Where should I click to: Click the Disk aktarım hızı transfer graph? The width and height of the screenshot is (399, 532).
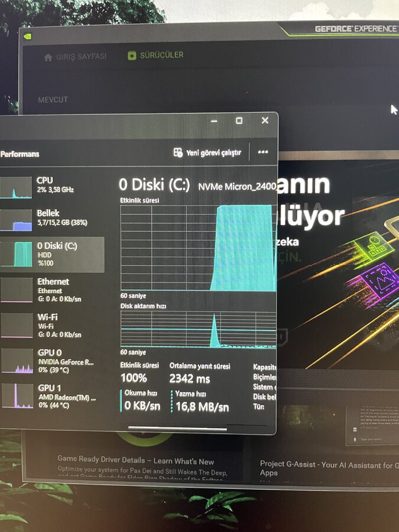point(198,329)
